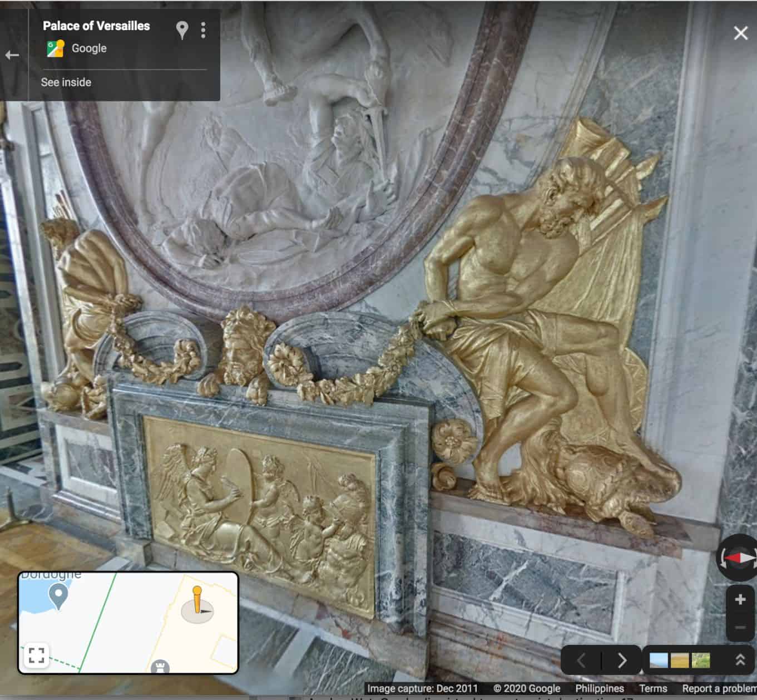Click '© 2020 Google' copyright text
The height and width of the screenshot is (700, 757).
(526, 688)
